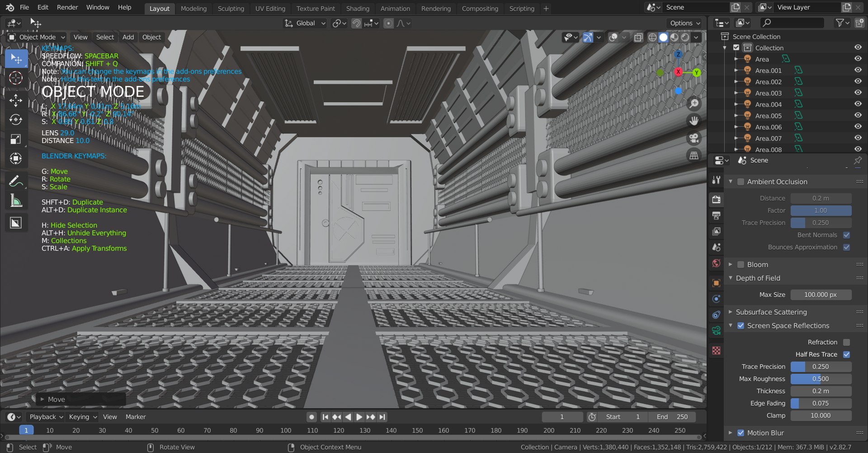This screenshot has width=868, height=453.
Task: Switch to UV Editing workspace tab
Action: pos(270,8)
